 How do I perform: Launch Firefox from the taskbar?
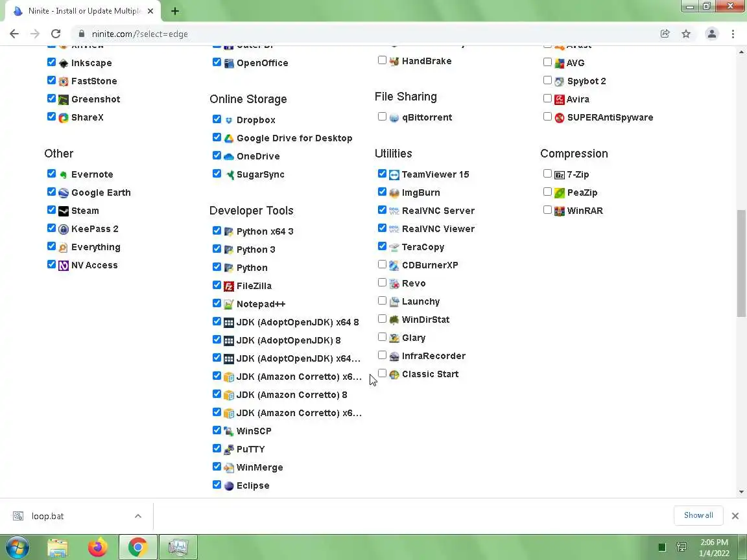point(97,547)
